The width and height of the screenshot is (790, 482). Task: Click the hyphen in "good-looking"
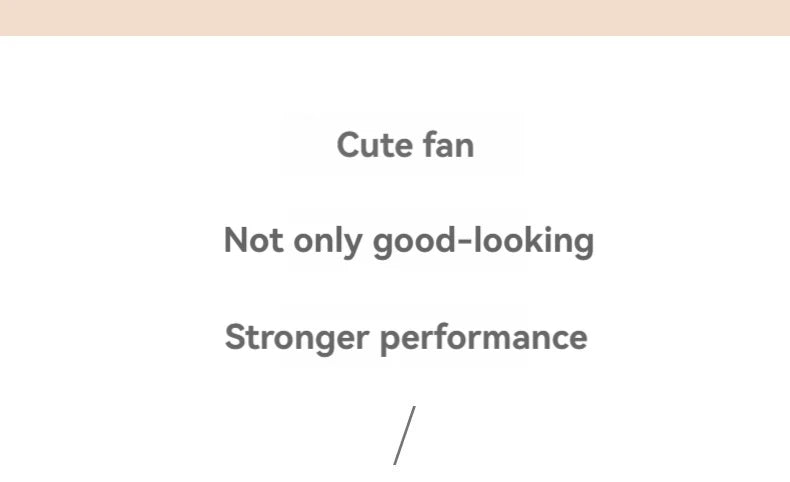click(465, 241)
